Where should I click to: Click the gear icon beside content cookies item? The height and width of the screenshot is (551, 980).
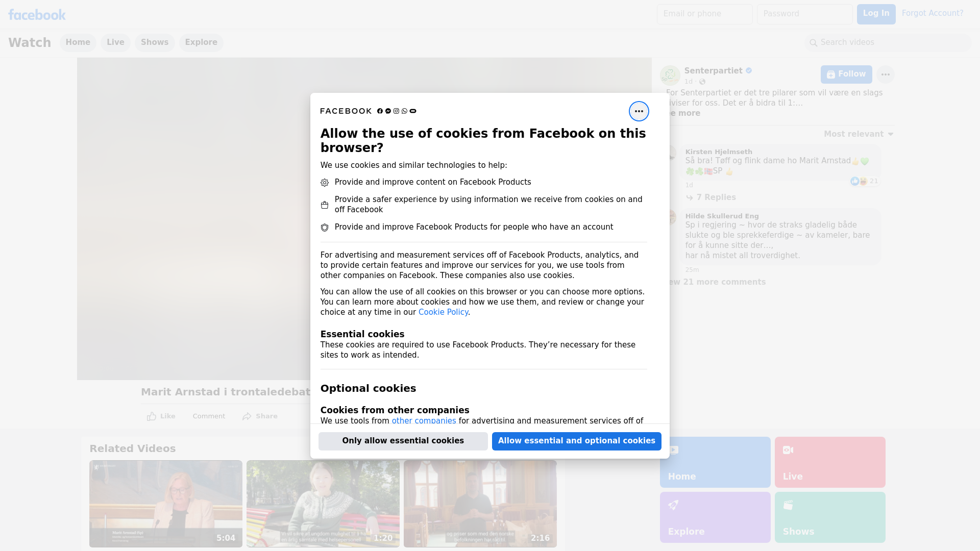point(325,183)
